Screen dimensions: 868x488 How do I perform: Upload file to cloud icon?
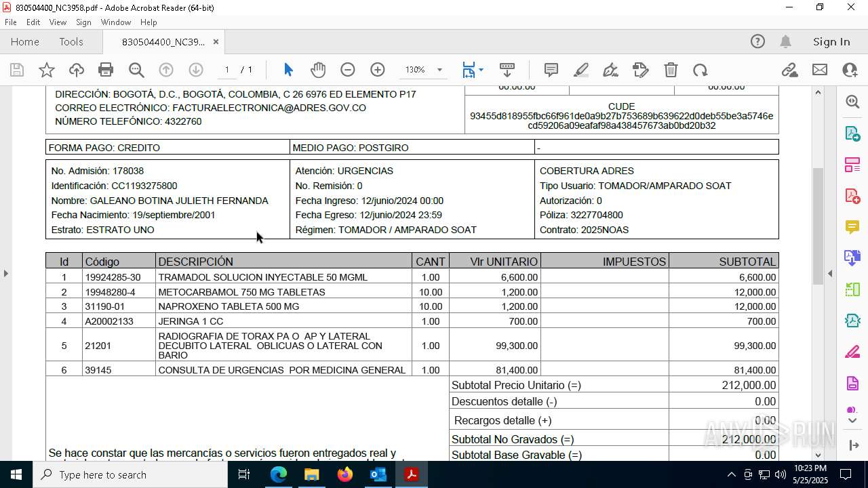coord(77,70)
